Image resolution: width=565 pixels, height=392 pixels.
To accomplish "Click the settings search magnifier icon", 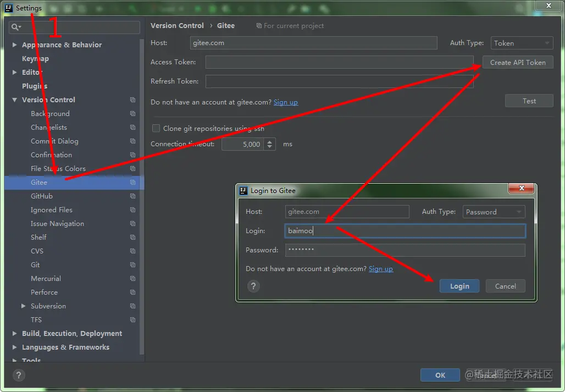I will pyautogui.click(x=16, y=27).
